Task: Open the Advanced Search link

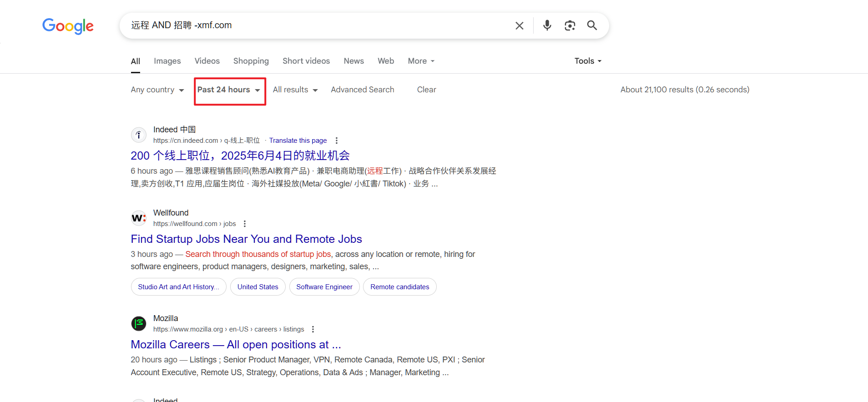Action: 363,90
